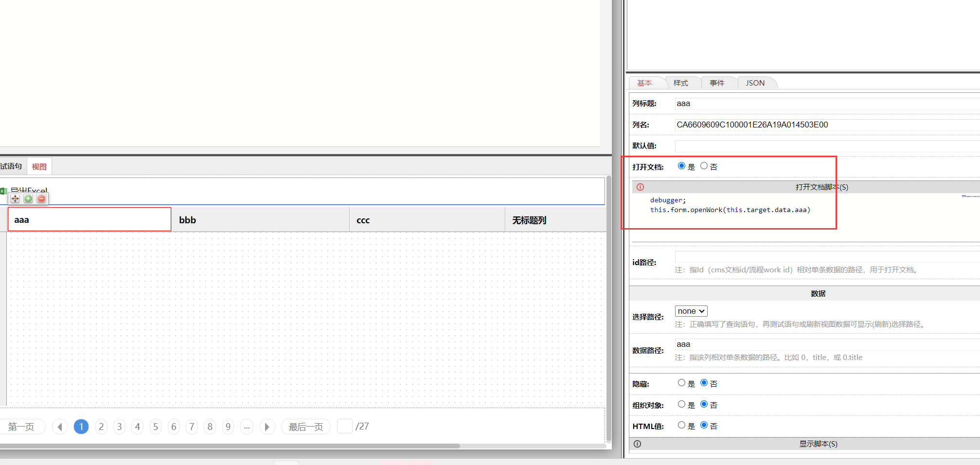
Task: Click the page number jump input box
Action: click(345, 426)
